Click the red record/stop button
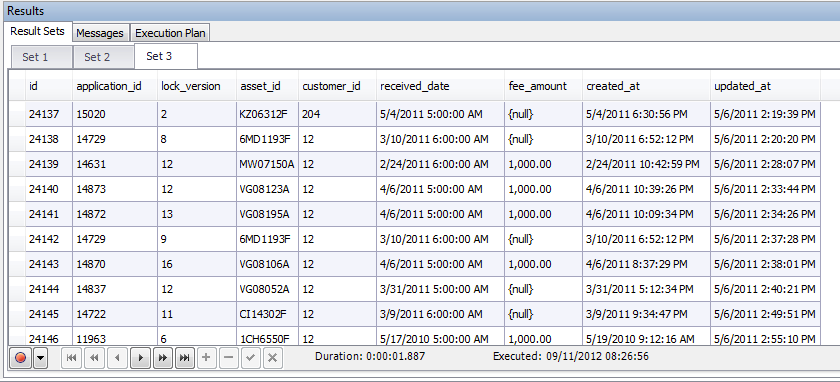This screenshot has width=840, height=382. point(21,358)
